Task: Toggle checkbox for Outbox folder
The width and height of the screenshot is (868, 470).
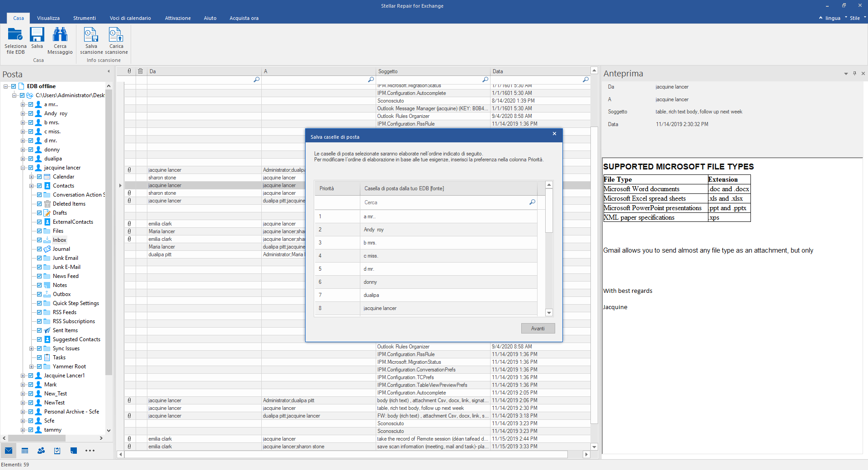Action: tap(39, 294)
